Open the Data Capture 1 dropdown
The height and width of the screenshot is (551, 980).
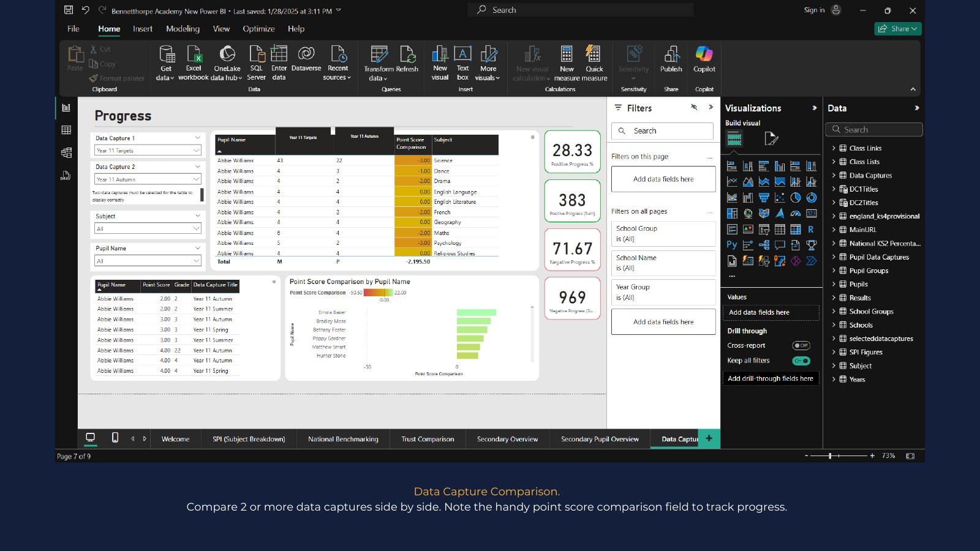148,151
